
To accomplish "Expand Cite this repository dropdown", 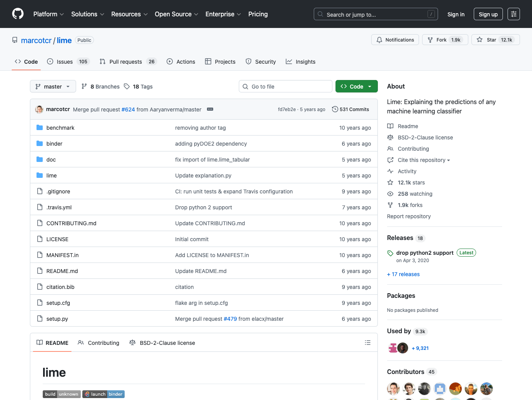I will click(x=424, y=160).
